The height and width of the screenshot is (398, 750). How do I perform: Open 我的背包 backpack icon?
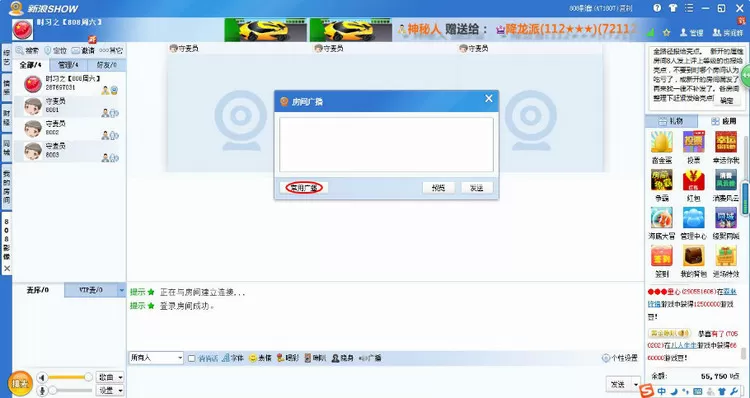tap(694, 256)
